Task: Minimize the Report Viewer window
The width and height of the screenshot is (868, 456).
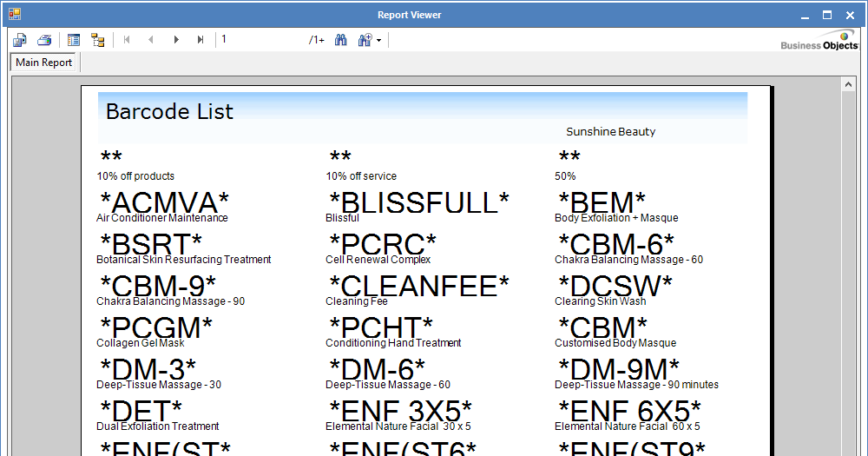Action: (x=804, y=14)
